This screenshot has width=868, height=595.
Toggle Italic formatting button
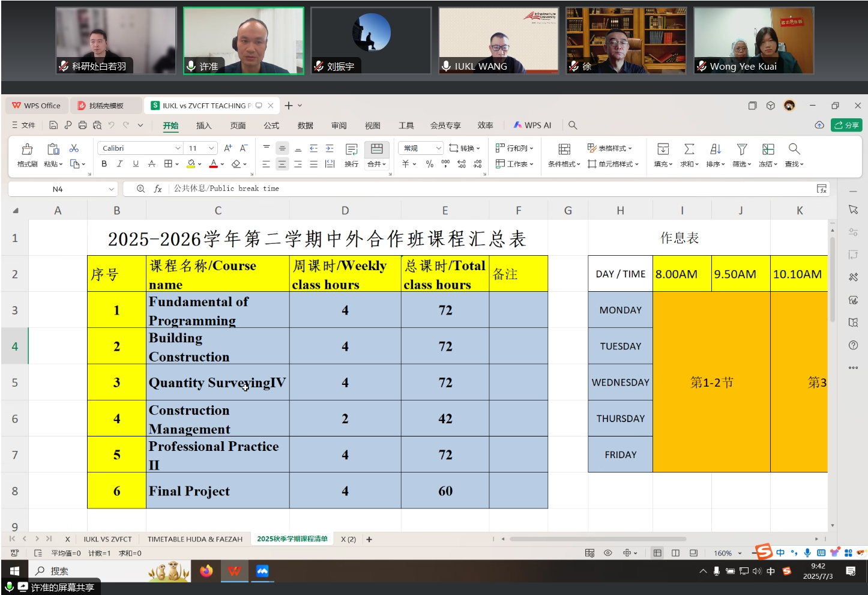pos(120,164)
